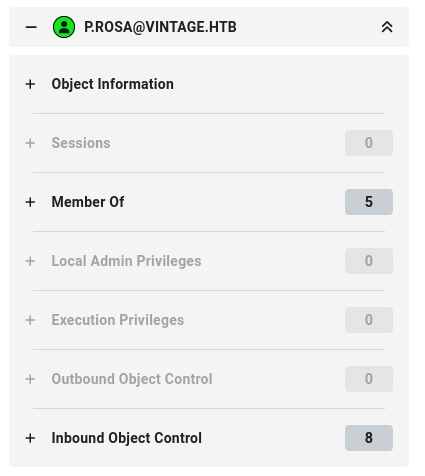The height and width of the screenshot is (476, 425).
Task: Click the Inbound Object Control count badge 8
Action: click(x=369, y=438)
